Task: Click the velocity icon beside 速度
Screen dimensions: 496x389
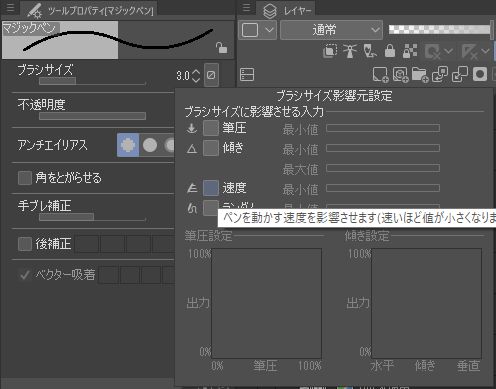Action: point(192,188)
